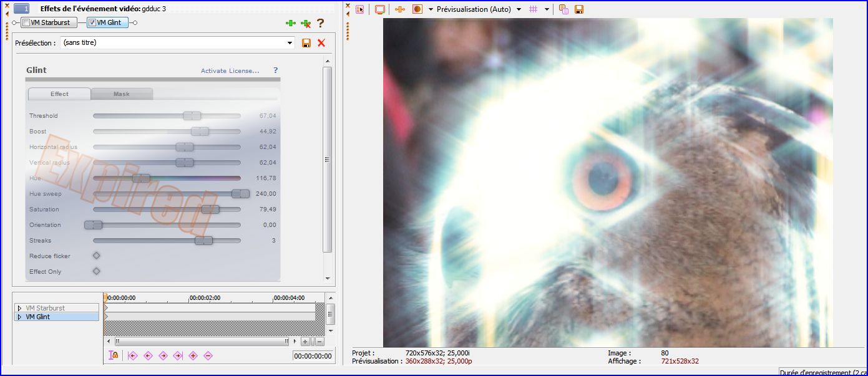Viewport: 868px width, 376px height.
Task: Click the Streaks slider handle
Action: [x=204, y=240]
